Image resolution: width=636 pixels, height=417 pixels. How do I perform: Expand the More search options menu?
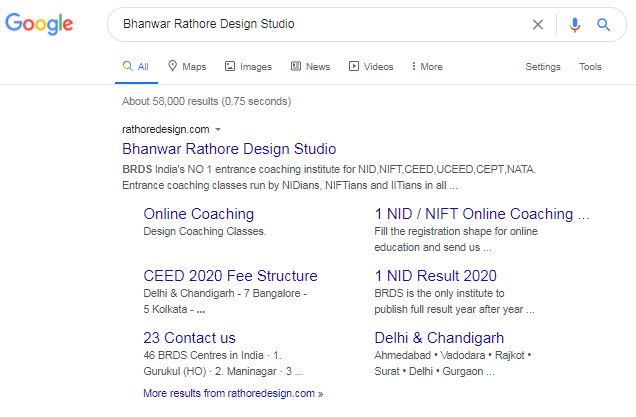(427, 67)
